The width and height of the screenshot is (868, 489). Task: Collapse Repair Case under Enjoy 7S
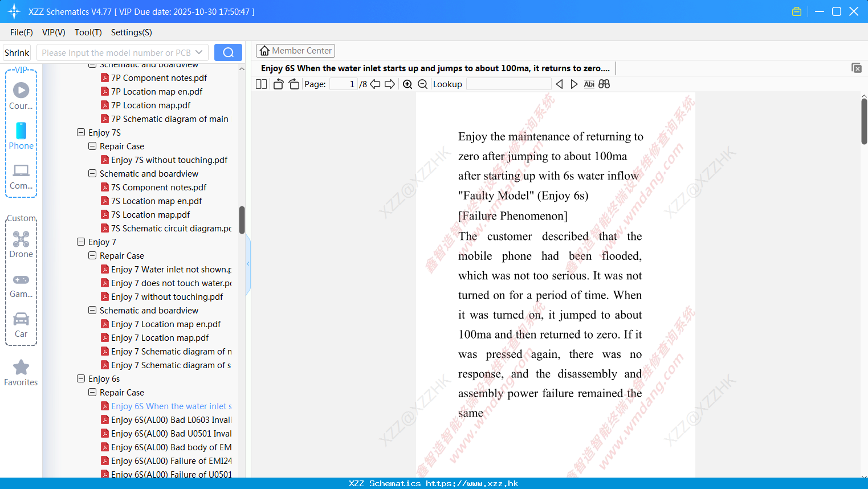tap(92, 146)
